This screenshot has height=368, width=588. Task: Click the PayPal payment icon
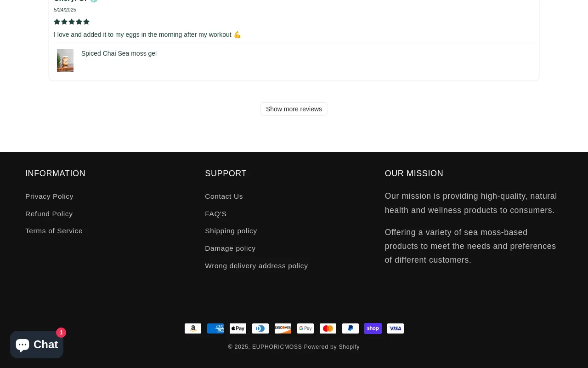[351, 328]
